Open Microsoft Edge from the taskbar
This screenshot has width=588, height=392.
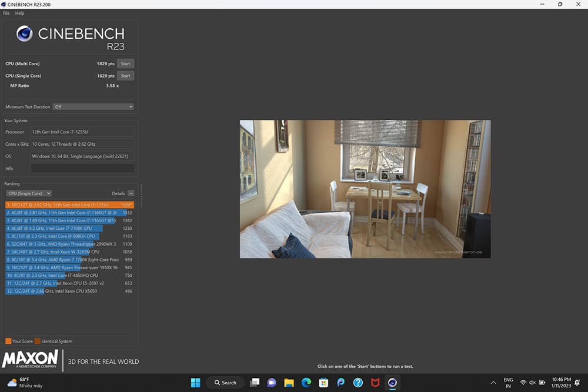306,383
